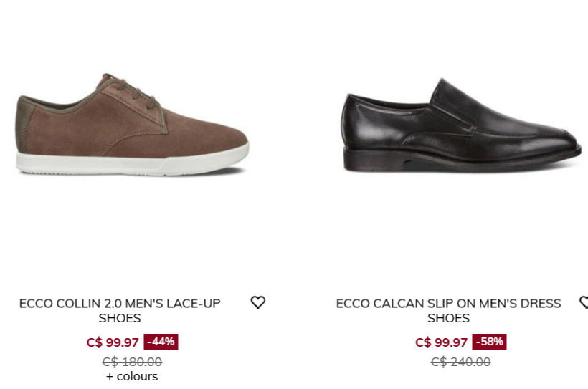588x389 pixels.
Task: Show more colours for the Collin shoe
Action: click(132, 377)
